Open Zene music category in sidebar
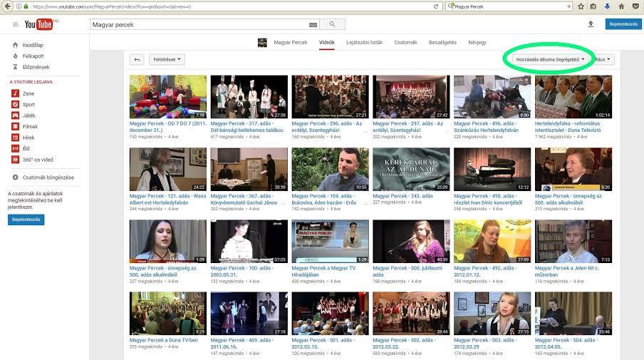Image resolution: width=644 pixels, height=360 pixels. pos(28,93)
